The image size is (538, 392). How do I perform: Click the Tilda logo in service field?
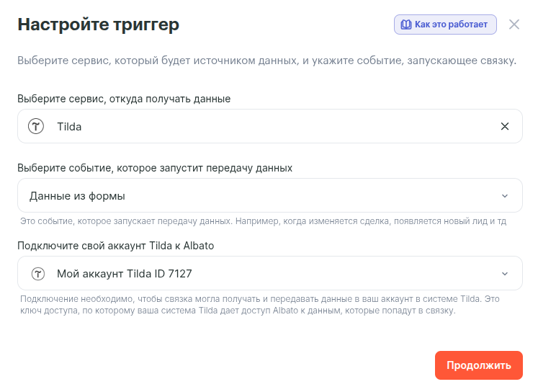(36, 126)
